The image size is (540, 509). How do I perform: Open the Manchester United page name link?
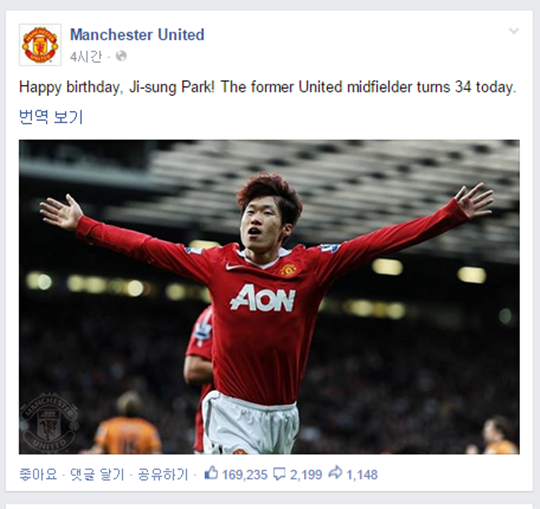[137, 34]
